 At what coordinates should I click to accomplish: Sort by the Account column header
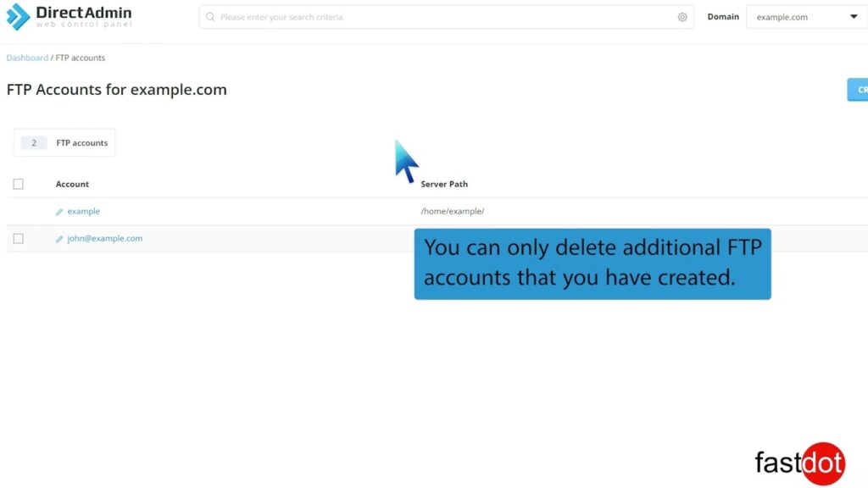tap(72, 184)
